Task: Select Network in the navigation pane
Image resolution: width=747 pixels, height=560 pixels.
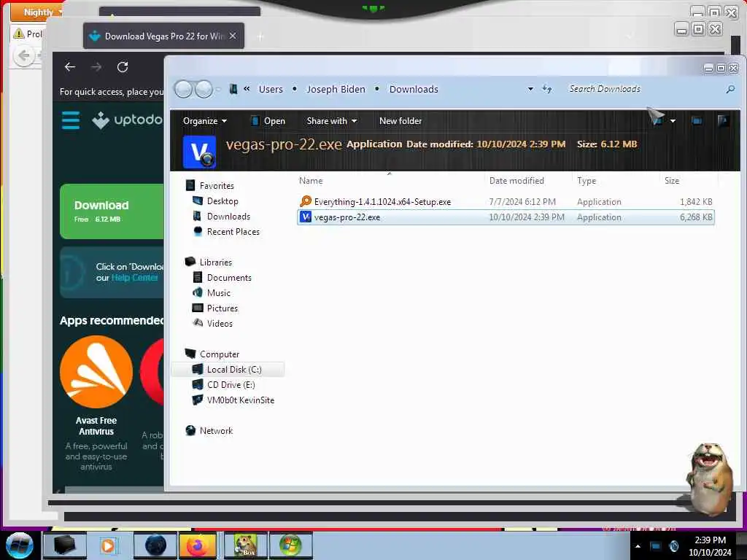Action: point(216,430)
